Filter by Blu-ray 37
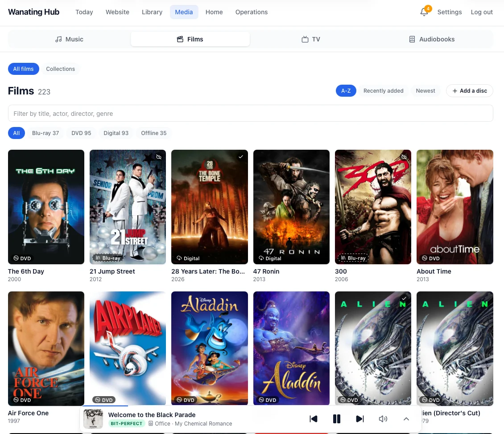Viewport: 504px width, 434px height. [45, 133]
